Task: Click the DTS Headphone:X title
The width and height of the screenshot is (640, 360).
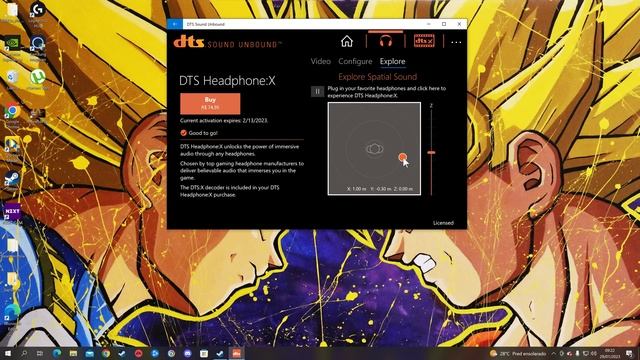Action: [227, 81]
